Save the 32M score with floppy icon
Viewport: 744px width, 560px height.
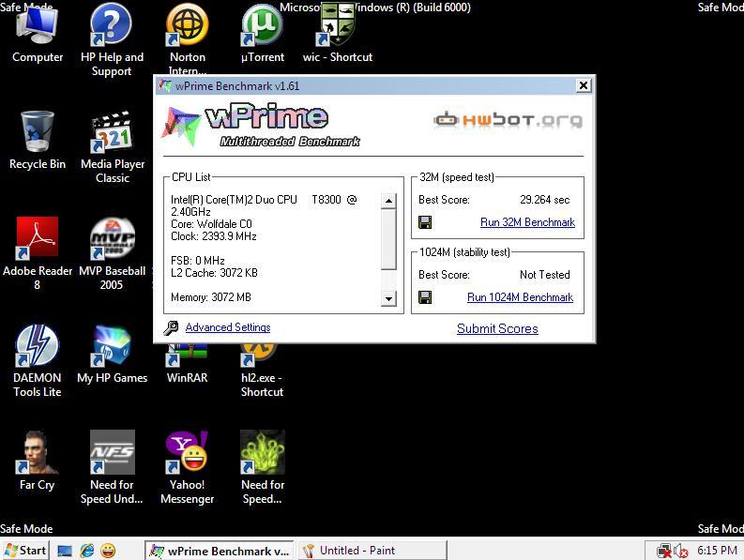tap(425, 222)
